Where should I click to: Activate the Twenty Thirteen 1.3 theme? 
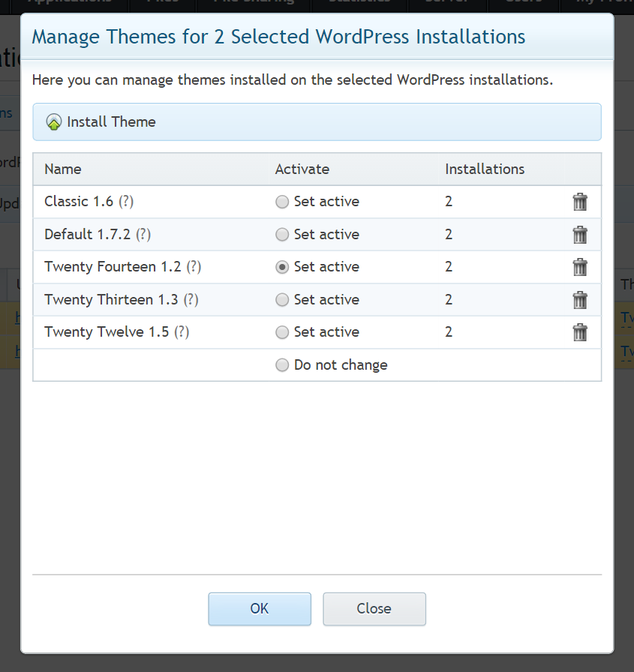282,300
